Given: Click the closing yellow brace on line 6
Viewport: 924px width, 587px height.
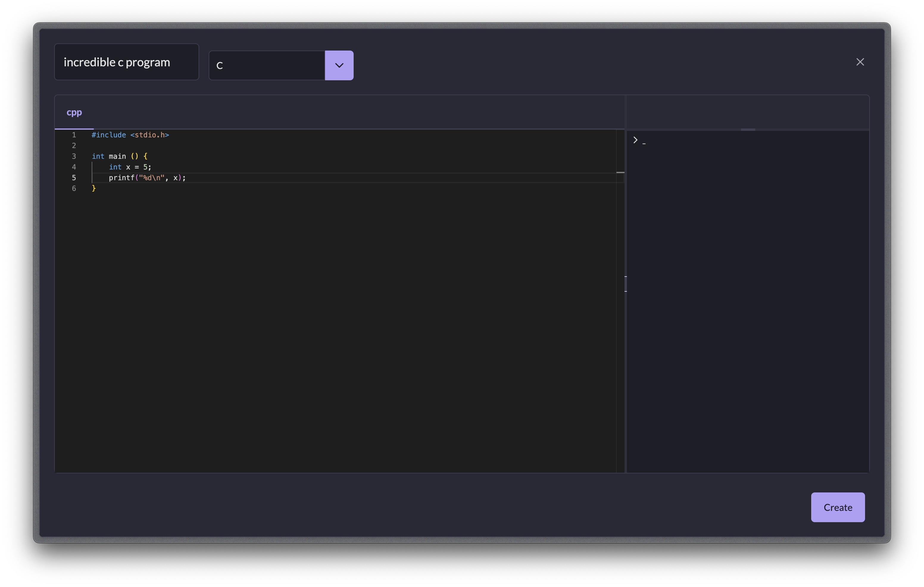Looking at the screenshot, I should pos(94,188).
